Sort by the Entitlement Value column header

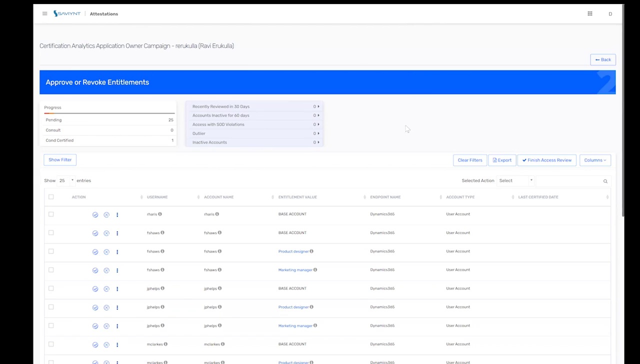point(297,197)
